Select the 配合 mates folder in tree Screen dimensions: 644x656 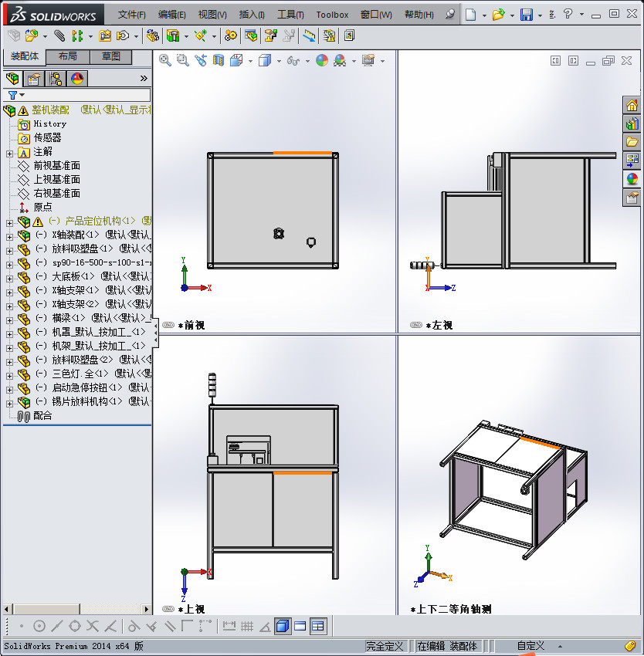click(x=42, y=415)
